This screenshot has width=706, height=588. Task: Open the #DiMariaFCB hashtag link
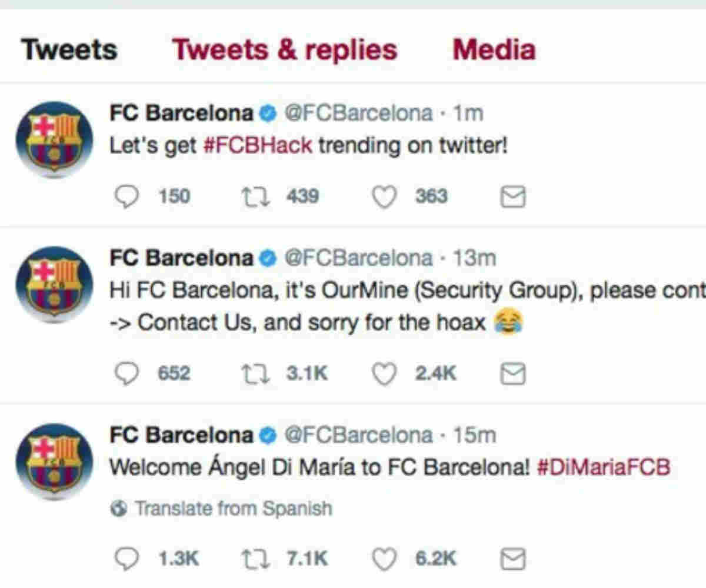pos(604,468)
